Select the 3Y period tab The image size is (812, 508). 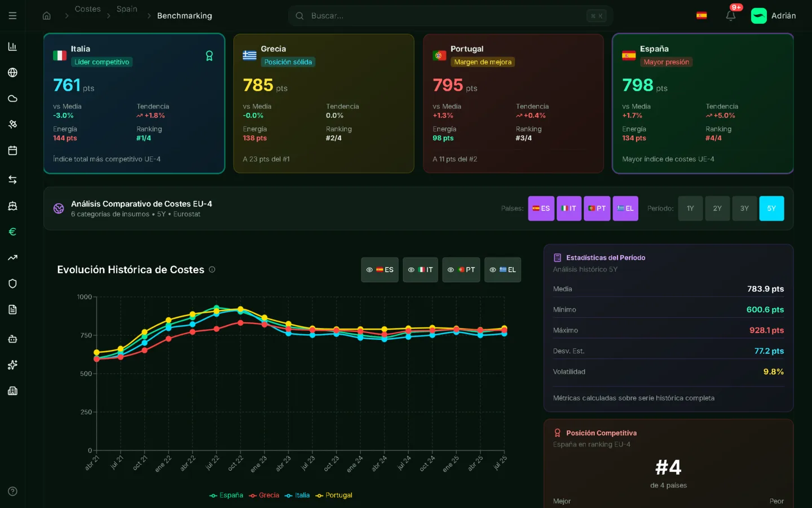[744, 208]
